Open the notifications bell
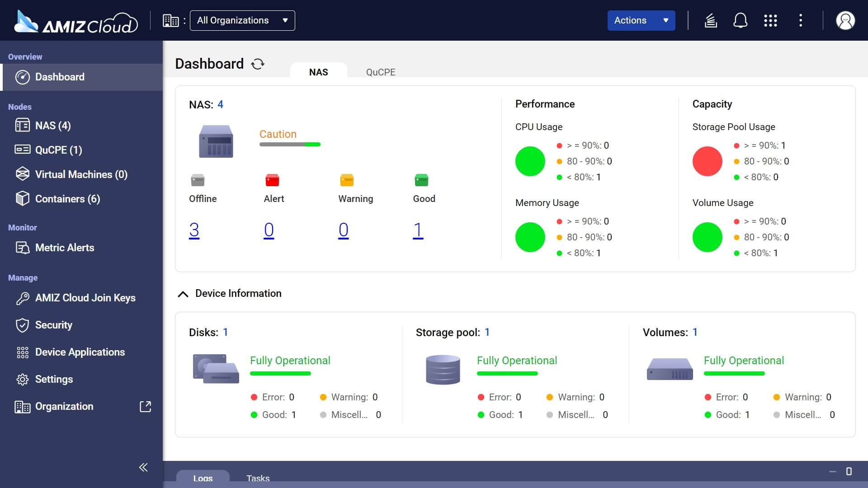This screenshot has width=868, height=488. (x=740, y=20)
